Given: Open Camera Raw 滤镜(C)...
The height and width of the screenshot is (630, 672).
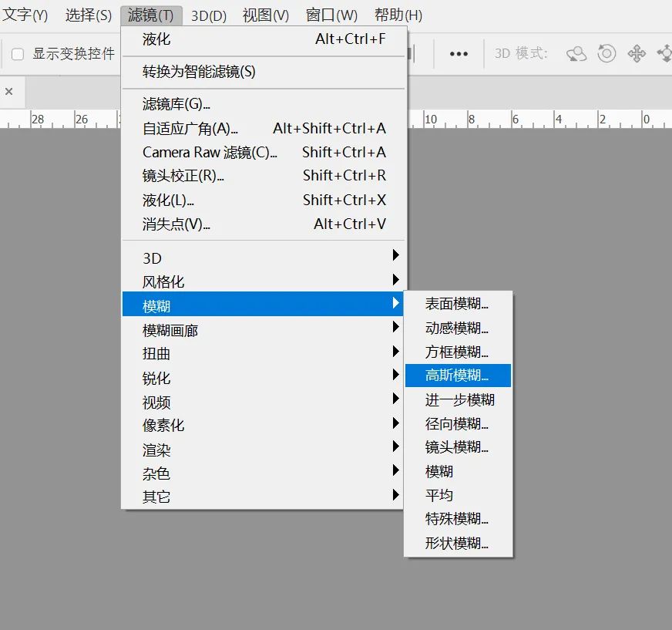Looking at the screenshot, I should point(264,152).
